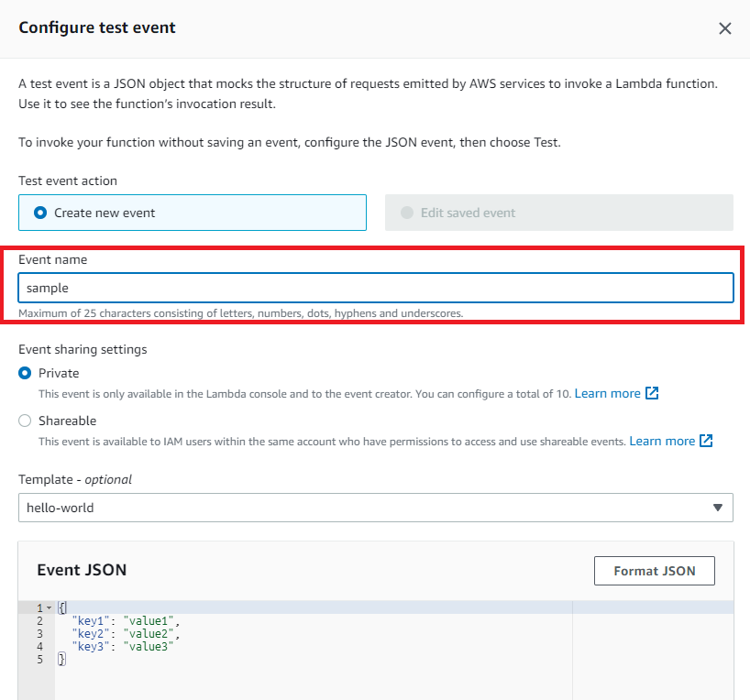Click the external link icon beside Shareable's Learn more
The height and width of the screenshot is (700, 750).
pos(704,441)
